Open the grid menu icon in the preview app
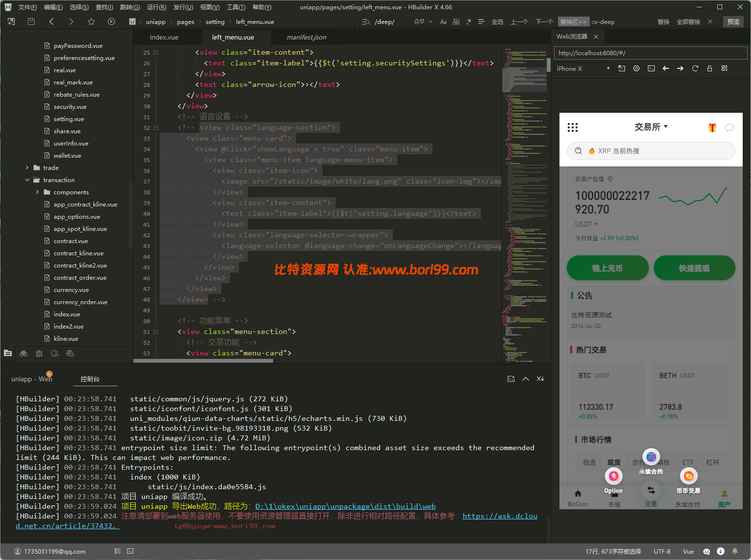This screenshot has width=751, height=560. pos(573,127)
